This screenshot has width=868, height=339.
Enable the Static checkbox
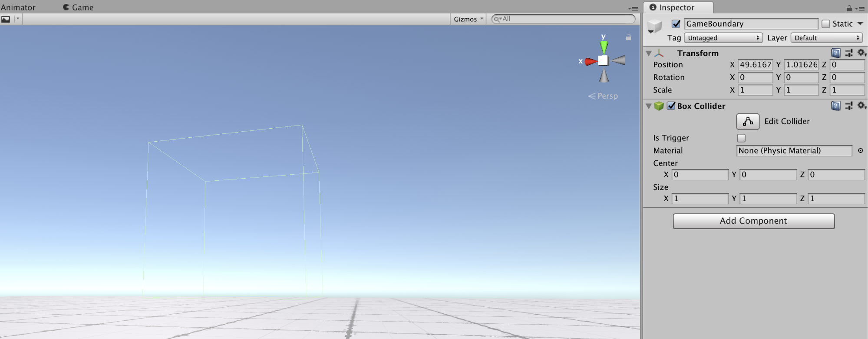826,24
